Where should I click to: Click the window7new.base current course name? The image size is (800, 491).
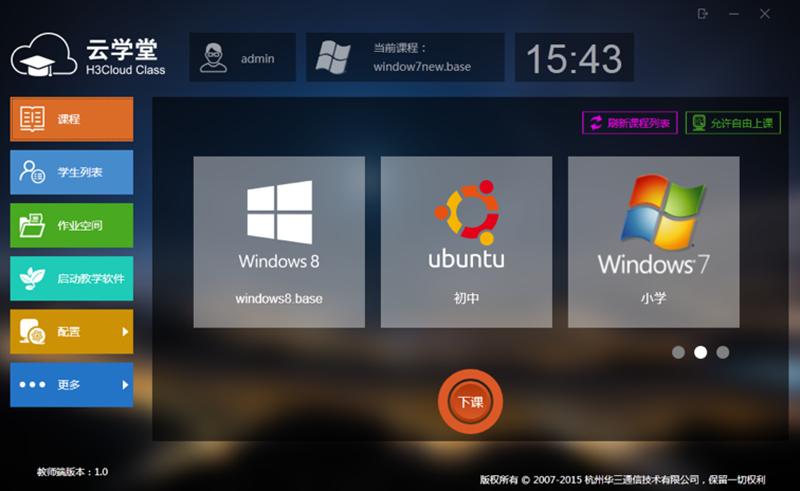tap(422, 67)
